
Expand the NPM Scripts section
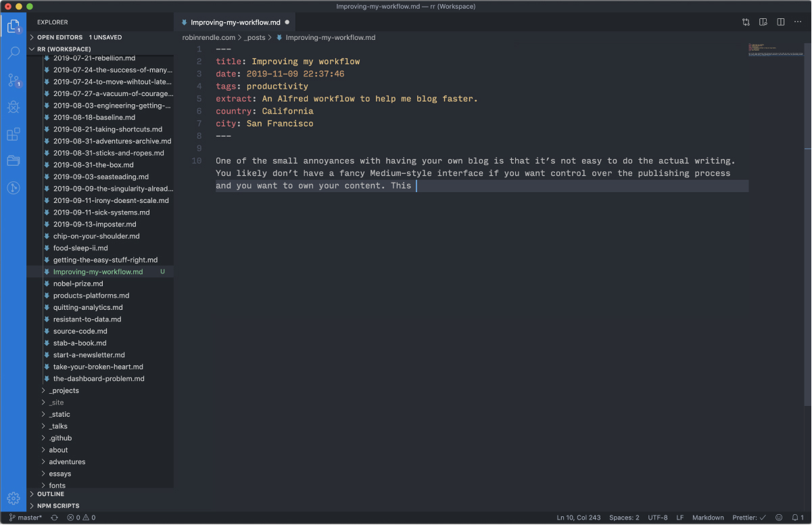tap(57, 505)
